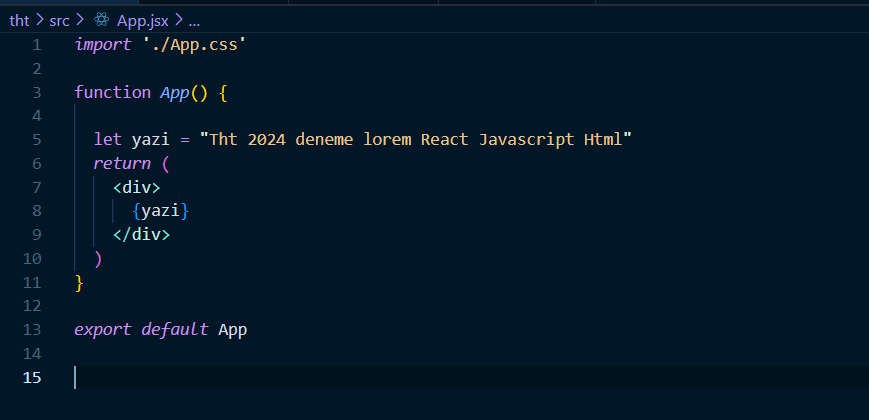The width and height of the screenshot is (869, 420).
Task: Click the 'tht' breadcrumb folder
Action: (x=19, y=21)
